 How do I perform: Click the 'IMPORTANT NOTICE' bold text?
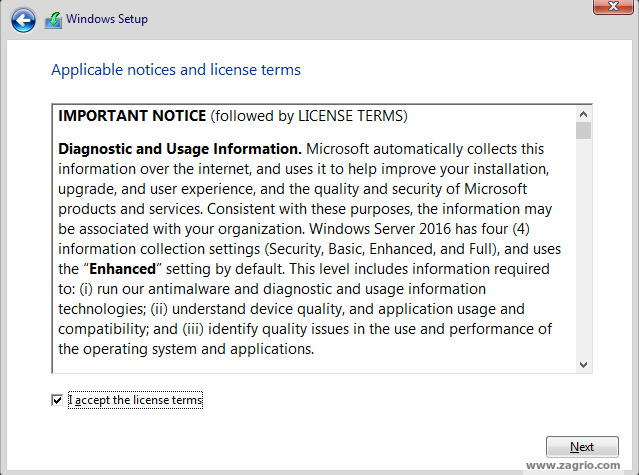coord(132,116)
